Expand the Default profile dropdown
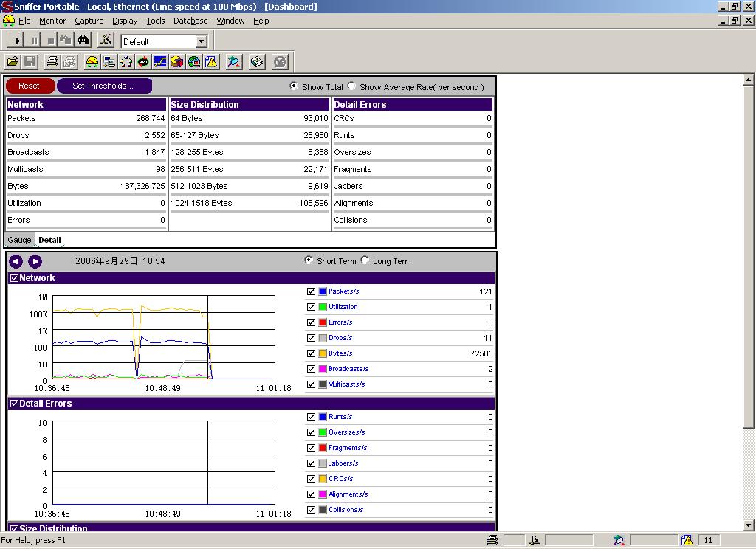Viewport: 756px width, 549px height. click(x=201, y=42)
